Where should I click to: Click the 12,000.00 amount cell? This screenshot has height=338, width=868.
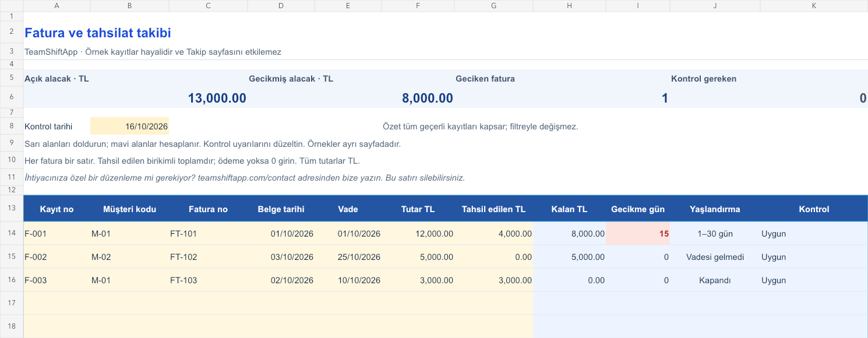click(x=418, y=234)
